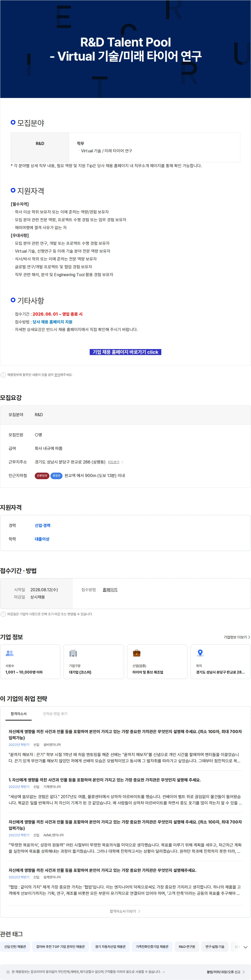
Task: Click the info icon beside 마감일은 기업의 사정
Action: pos(3,614)
